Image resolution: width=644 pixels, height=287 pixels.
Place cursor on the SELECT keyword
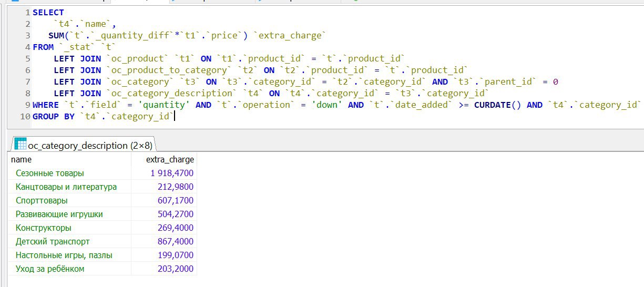(48, 12)
